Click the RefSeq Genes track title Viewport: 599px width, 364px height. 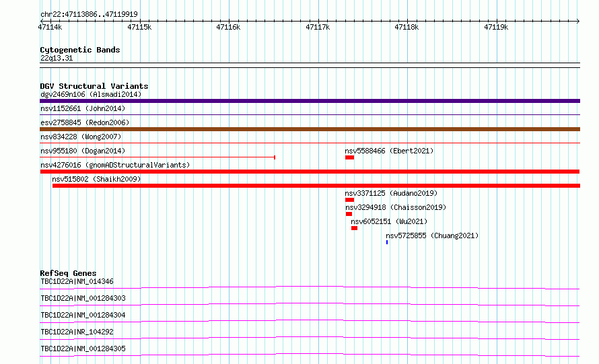(68, 273)
